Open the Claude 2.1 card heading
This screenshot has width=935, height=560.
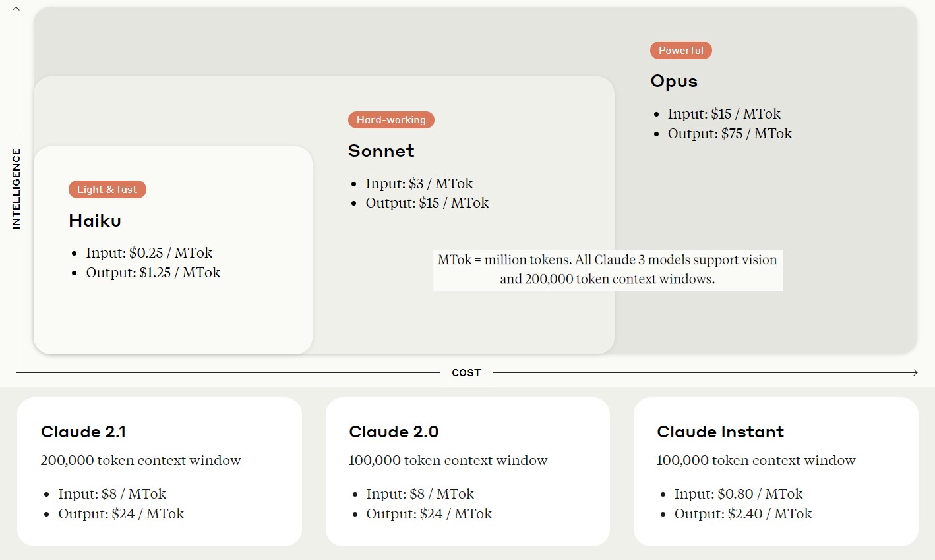pos(83,432)
